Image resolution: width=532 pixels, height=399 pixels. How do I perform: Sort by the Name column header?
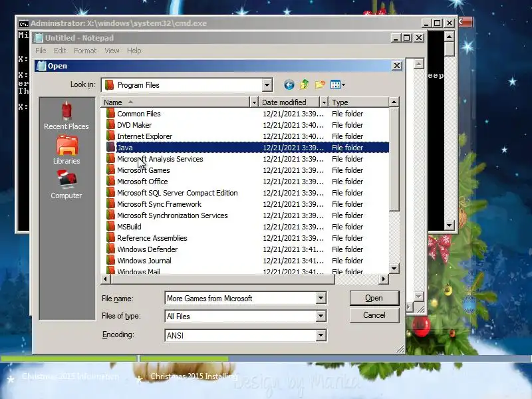click(175, 102)
